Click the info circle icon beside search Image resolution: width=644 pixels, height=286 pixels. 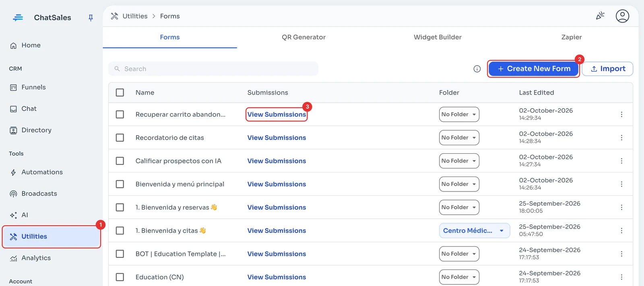click(x=477, y=69)
